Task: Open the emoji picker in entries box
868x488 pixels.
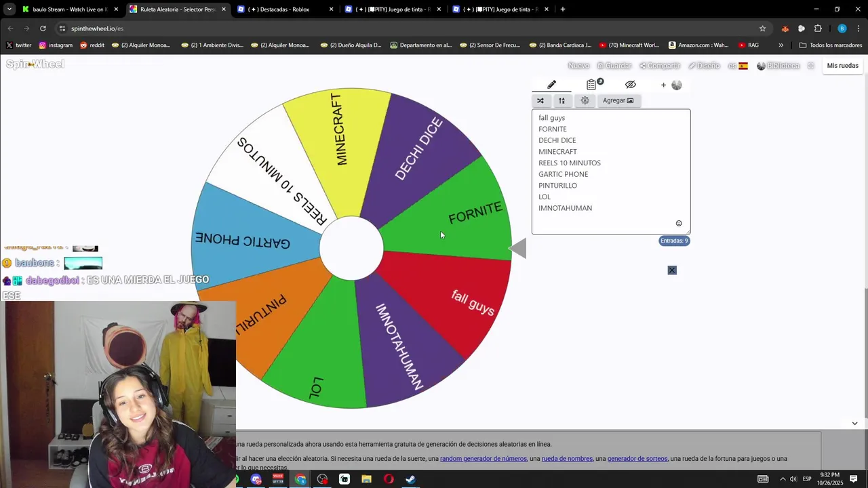Action: coord(679,223)
